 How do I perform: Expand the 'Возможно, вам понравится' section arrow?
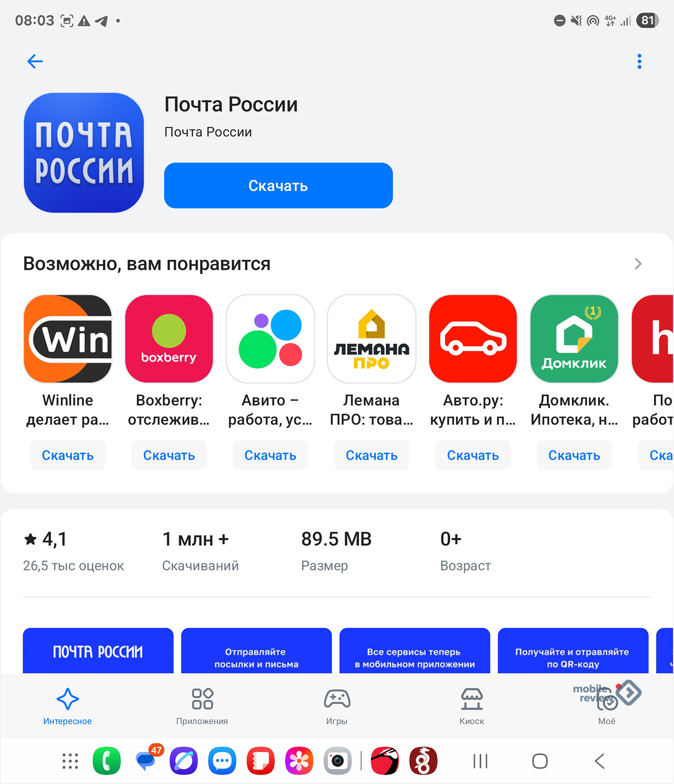pos(638,264)
